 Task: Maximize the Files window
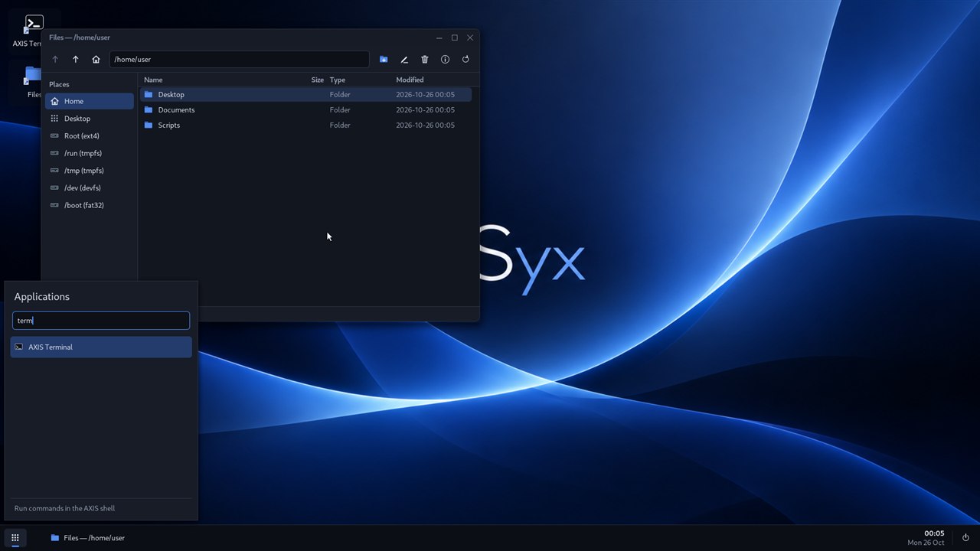click(455, 37)
